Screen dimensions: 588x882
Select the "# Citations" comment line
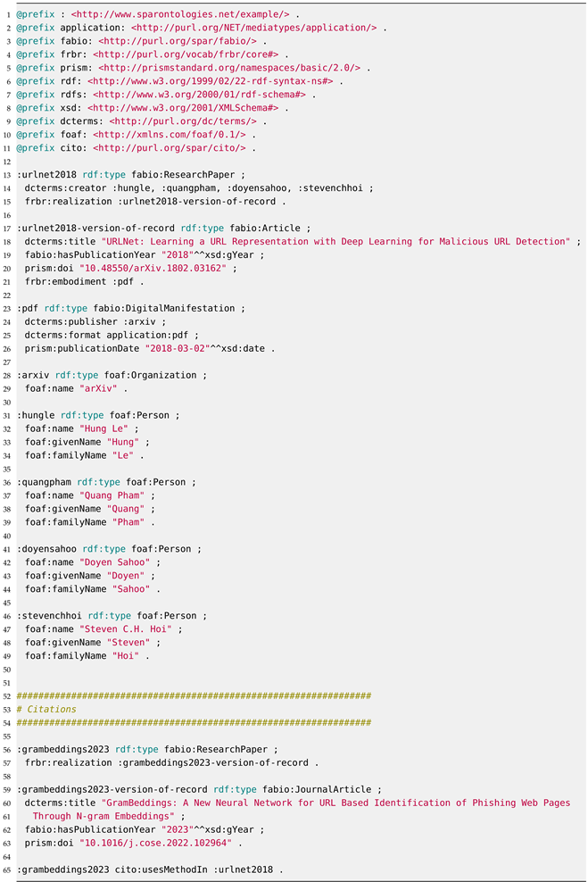tap(46, 710)
